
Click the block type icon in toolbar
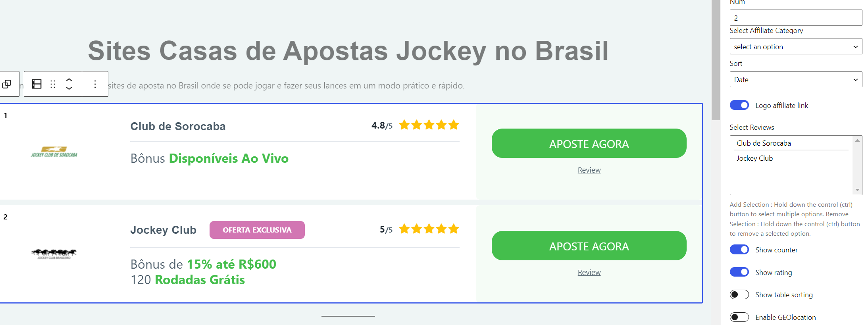tap(37, 84)
